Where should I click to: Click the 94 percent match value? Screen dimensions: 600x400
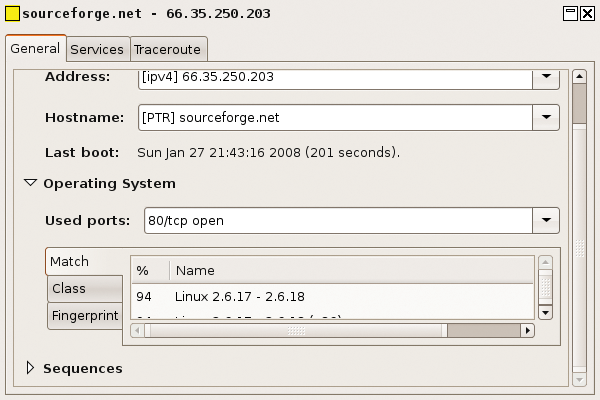coord(144,297)
